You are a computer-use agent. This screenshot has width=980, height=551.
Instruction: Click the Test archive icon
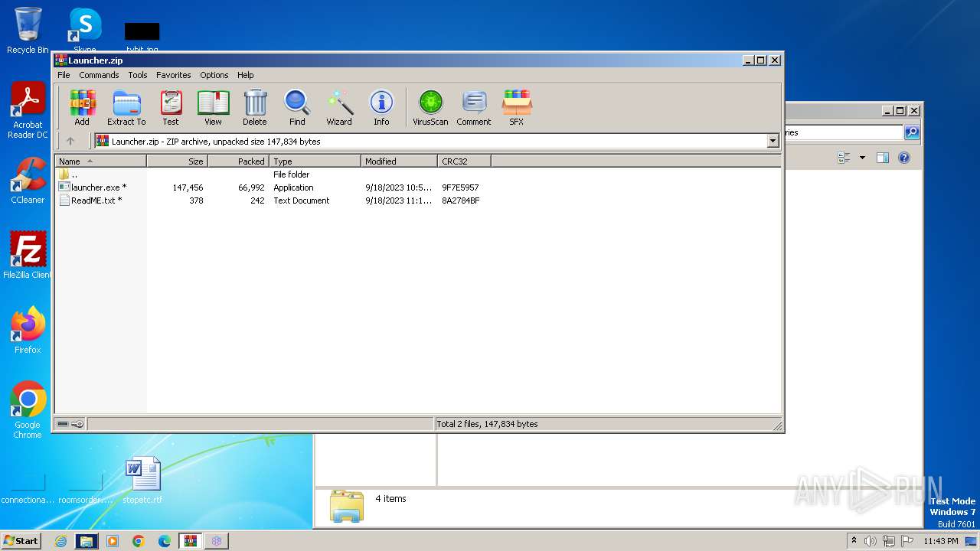171,107
